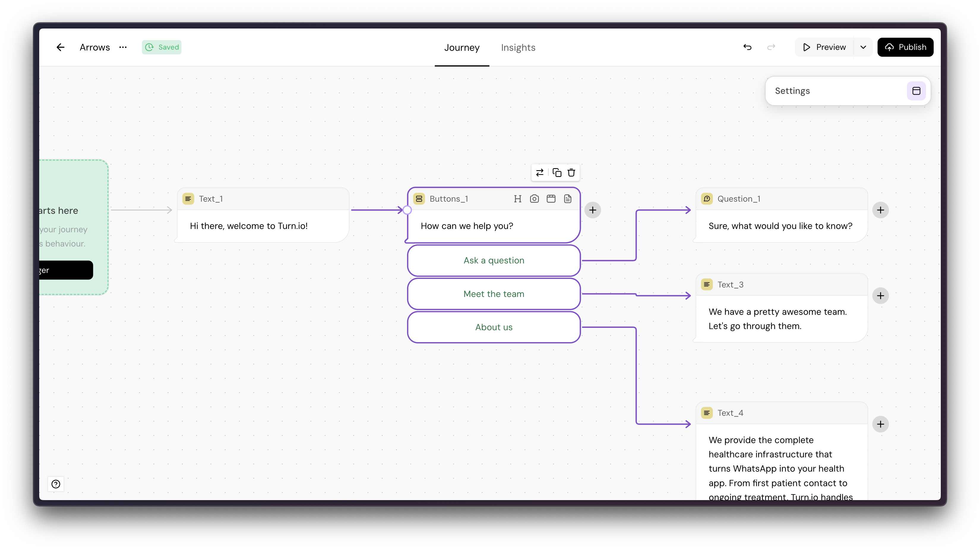Viewport: 980px width, 550px height.
Task: Select the Ask a question button option
Action: 494,260
